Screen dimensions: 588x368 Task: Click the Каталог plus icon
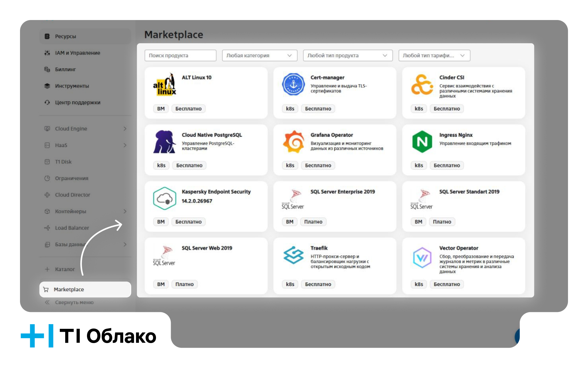47,269
